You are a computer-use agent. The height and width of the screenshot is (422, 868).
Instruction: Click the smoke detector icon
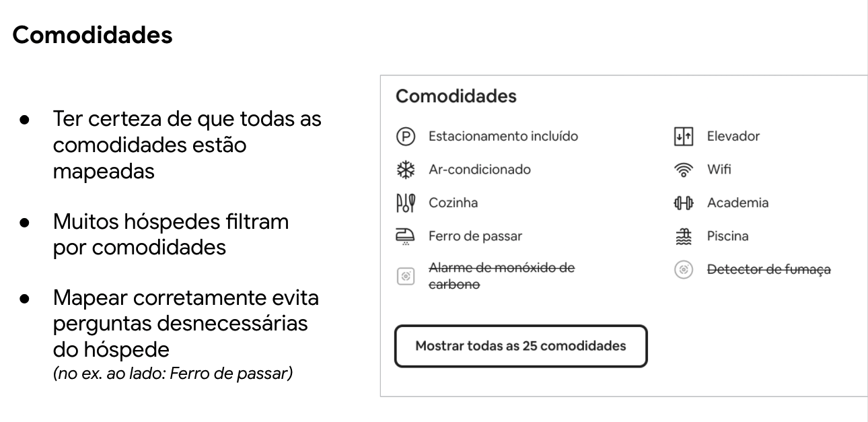[x=684, y=269]
